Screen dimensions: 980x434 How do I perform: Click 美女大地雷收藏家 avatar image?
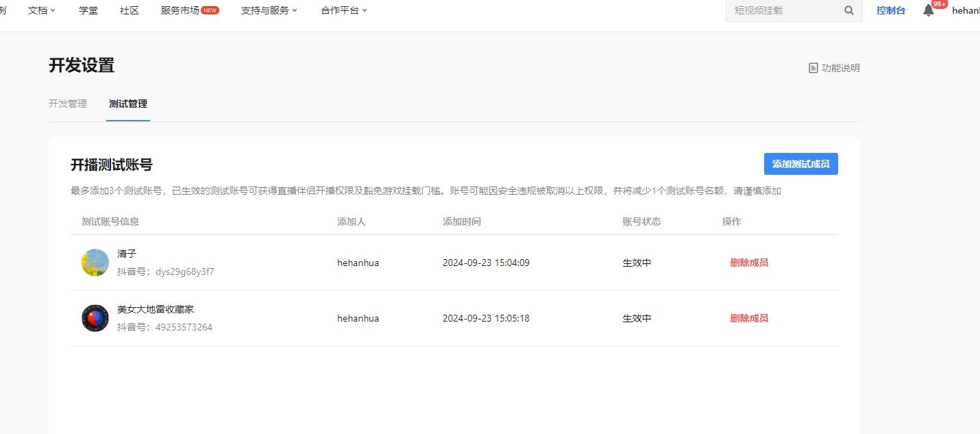[95, 318]
